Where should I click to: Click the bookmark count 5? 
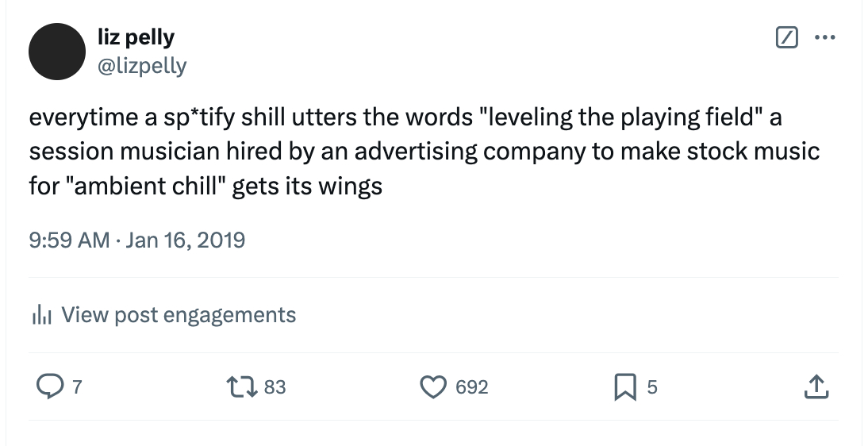click(x=652, y=387)
